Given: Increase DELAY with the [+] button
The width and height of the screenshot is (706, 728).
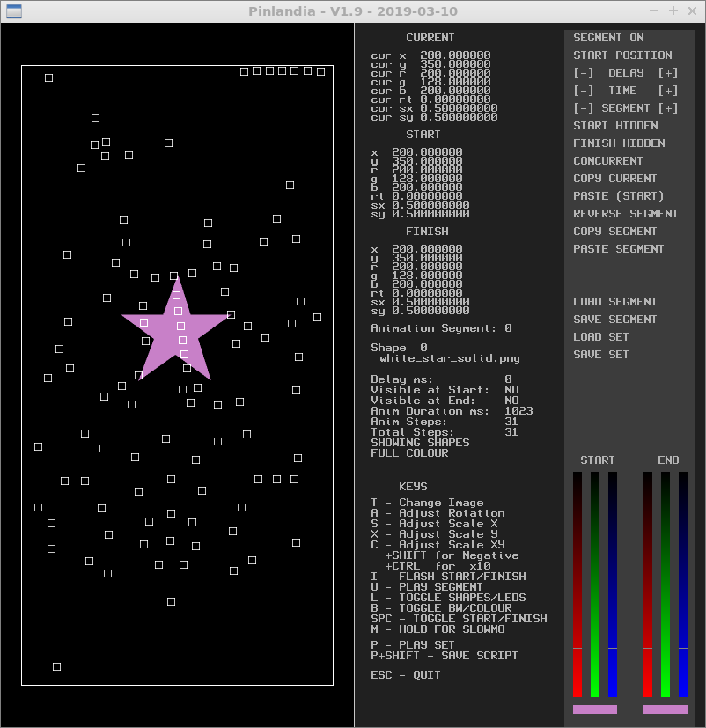Looking at the screenshot, I should click(x=668, y=73).
